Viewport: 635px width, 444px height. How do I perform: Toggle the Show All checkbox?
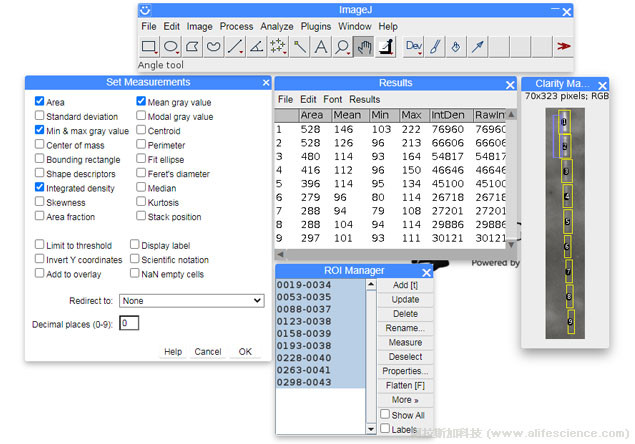click(x=385, y=415)
